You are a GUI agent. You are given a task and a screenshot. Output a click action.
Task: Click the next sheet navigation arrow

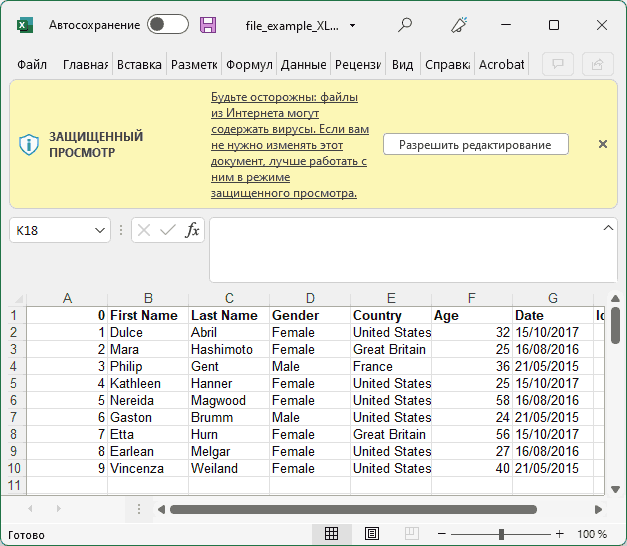[59, 509]
